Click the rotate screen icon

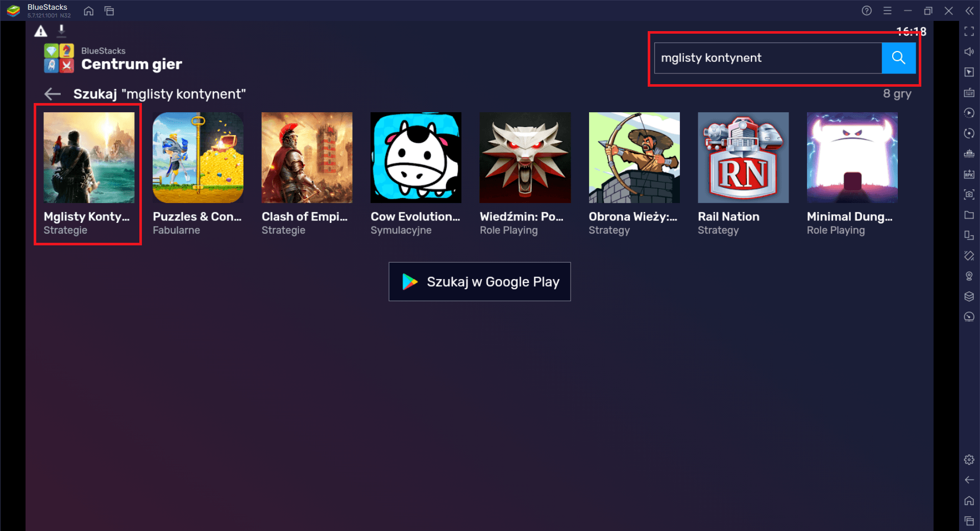coord(969,256)
